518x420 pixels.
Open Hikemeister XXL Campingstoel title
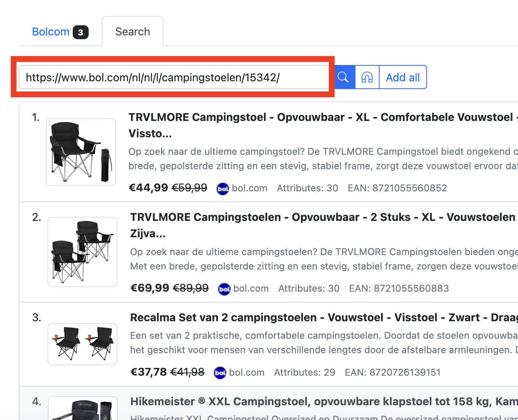[x=324, y=402]
